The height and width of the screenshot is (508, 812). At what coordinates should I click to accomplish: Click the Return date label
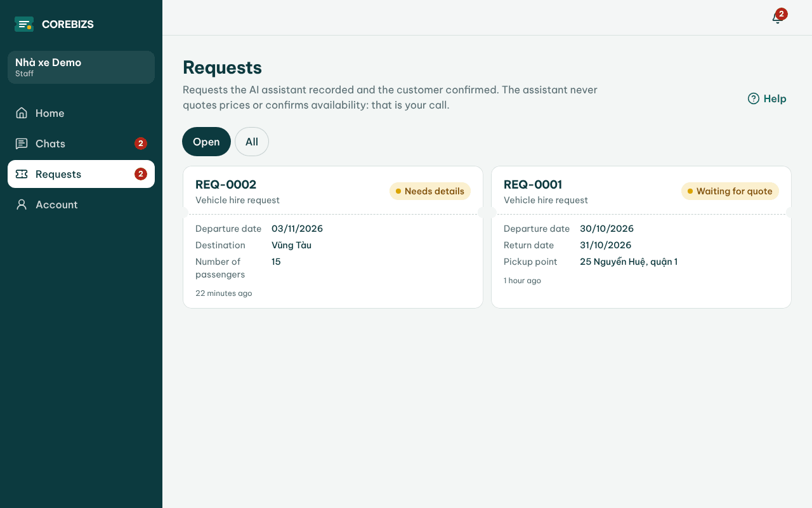tap(528, 245)
